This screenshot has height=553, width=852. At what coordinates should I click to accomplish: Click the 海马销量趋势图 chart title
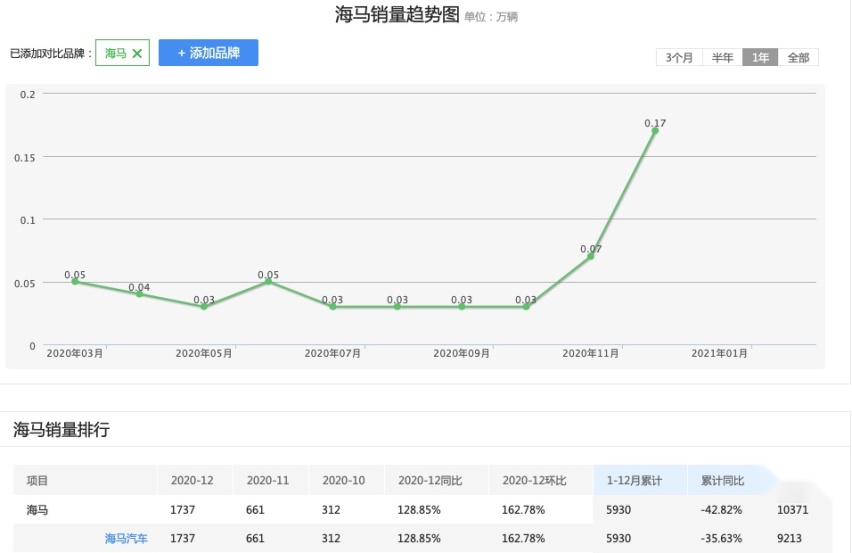tap(397, 15)
